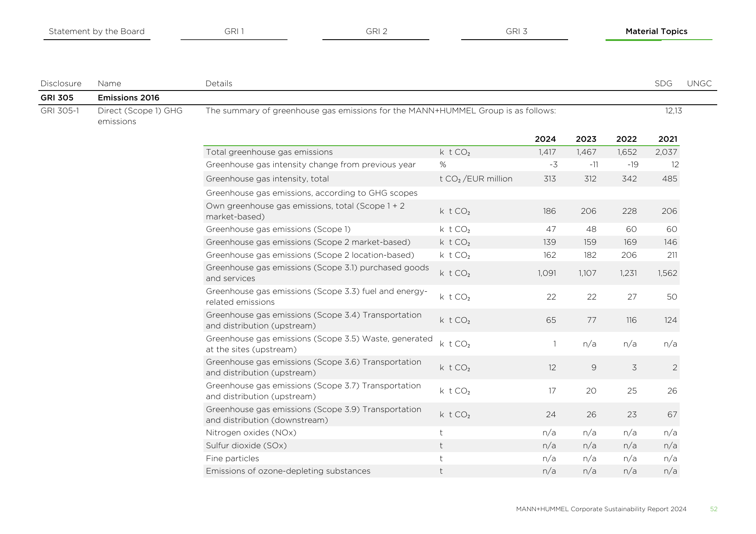The width and height of the screenshot is (756, 534).
Task: Click the 2023 column header
Action: click(586, 139)
